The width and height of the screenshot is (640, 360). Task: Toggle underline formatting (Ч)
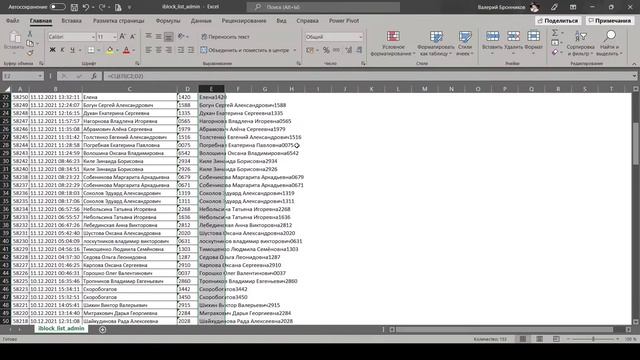pos(72,50)
